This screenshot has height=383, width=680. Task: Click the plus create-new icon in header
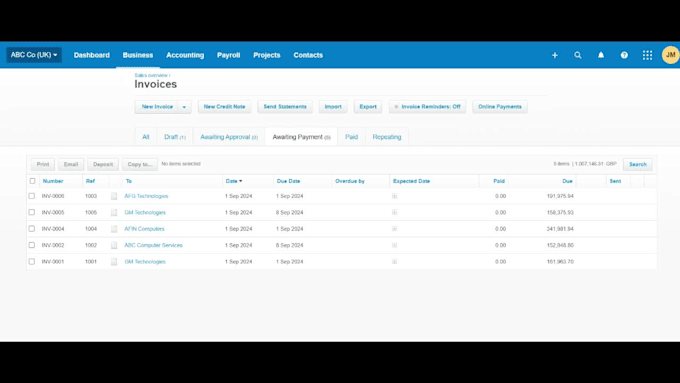click(x=555, y=55)
